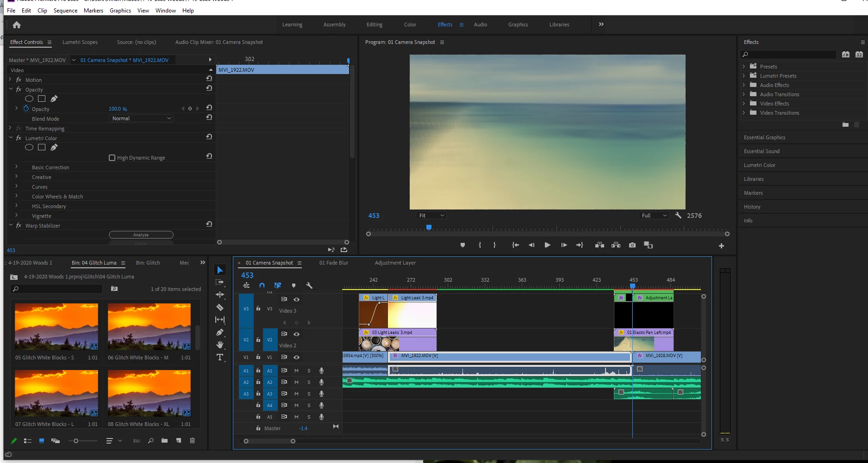Viewport: 868px width, 463px height.
Task: Open the Blend Mode dropdown
Action: click(x=141, y=118)
